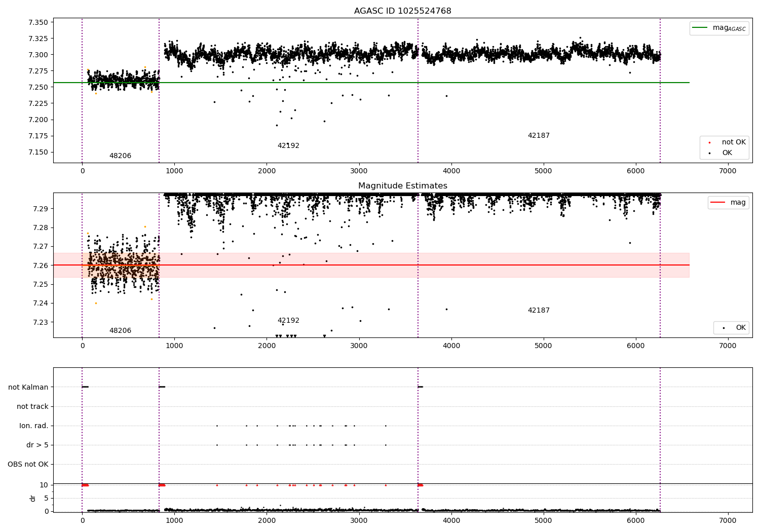The image size is (760, 532).
Task: Select the "Ion. rad." row label
Action: click(34, 426)
